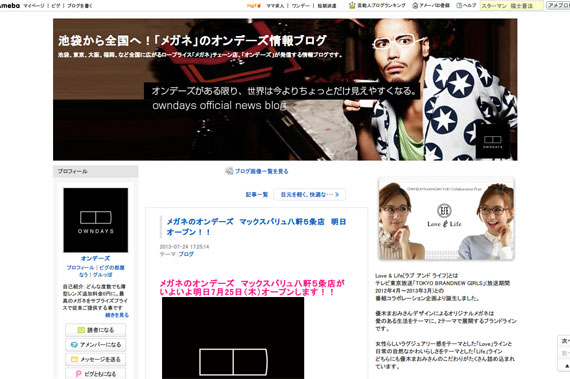Open the 記事一覧 article list link
The height and width of the screenshot is (379, 570).
click(257, 195)
